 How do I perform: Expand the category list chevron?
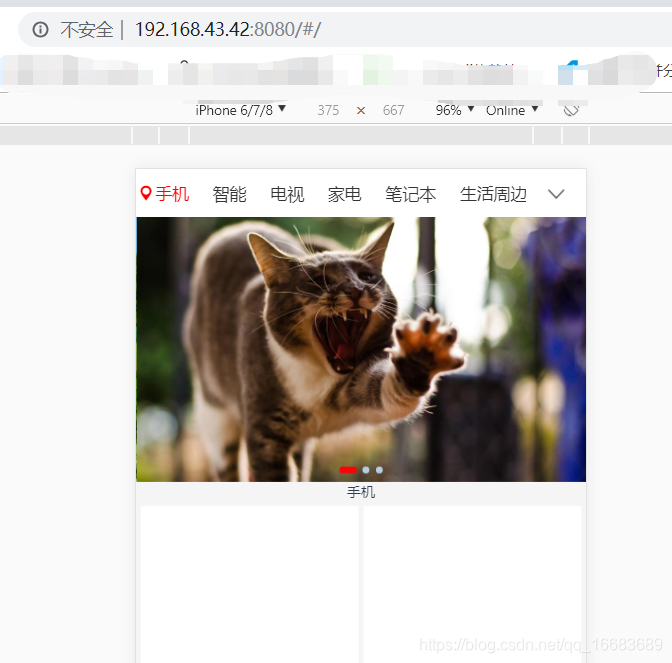[x=556, y=194]
